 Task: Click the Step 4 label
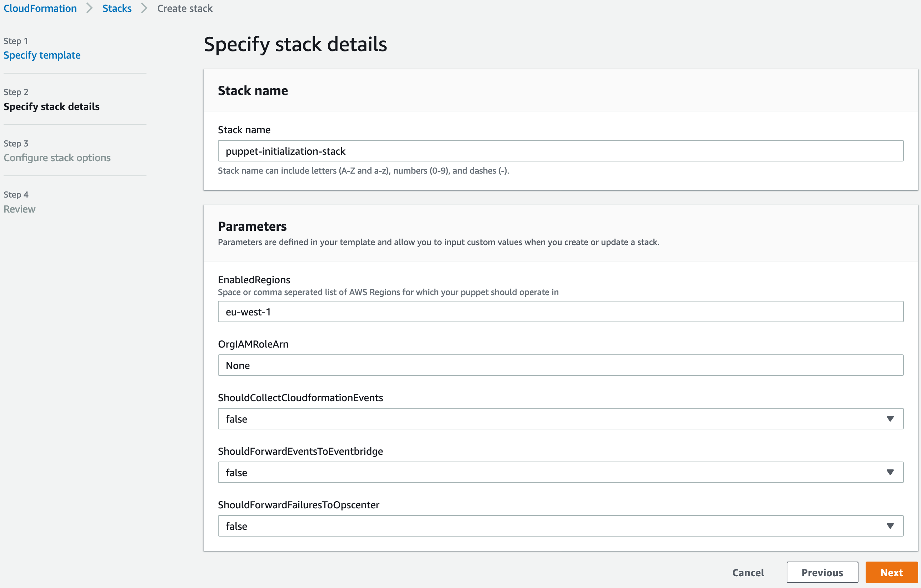point(16,194)
